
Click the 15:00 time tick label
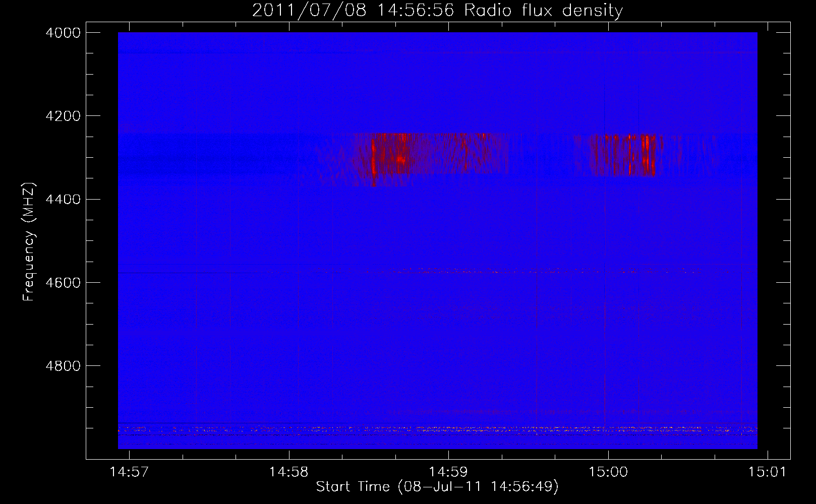tap(608, 472)
